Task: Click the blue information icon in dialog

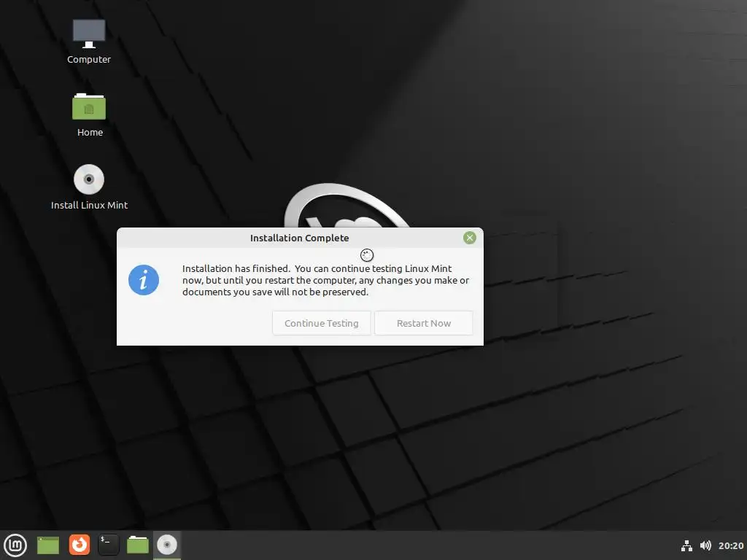Action: (144, 280)
